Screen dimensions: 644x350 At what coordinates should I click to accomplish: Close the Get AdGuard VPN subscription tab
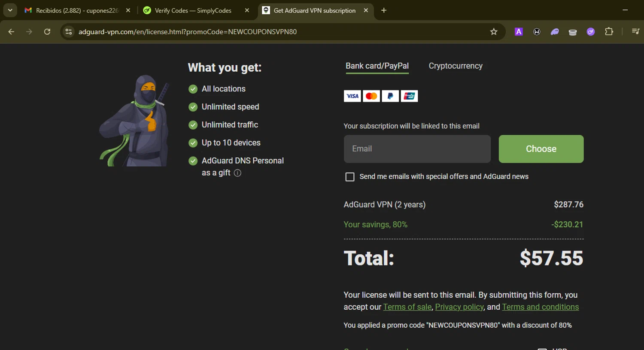pos(366,10)
